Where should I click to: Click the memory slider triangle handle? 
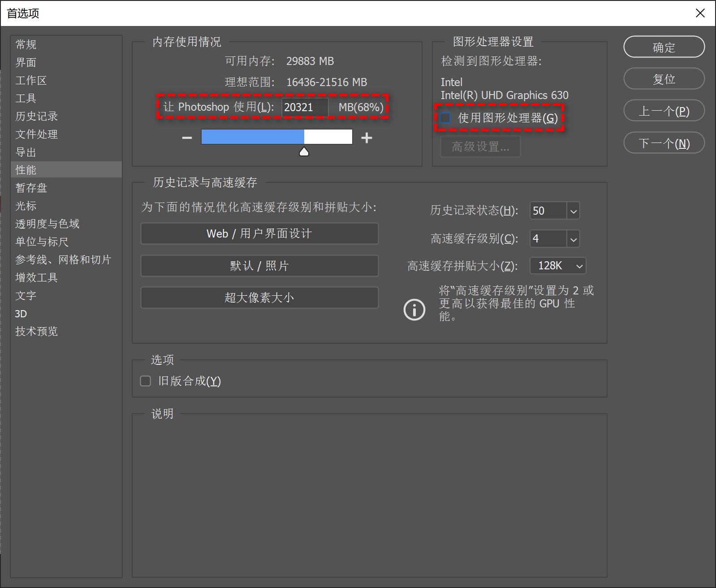[x=304, y=151]
